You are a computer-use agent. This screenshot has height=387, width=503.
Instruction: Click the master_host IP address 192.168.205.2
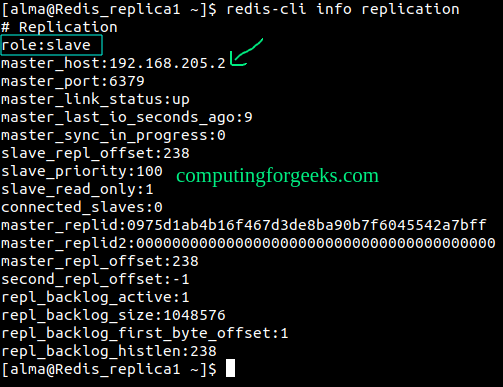pos(168,63)
